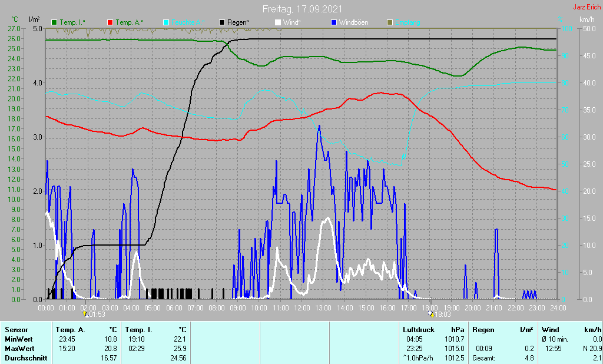Click the chart title 'Freitag, 17.09.2021'
The width and height of the screenshot is (603, 364).
pyautogui.click(x=302, y=9)
